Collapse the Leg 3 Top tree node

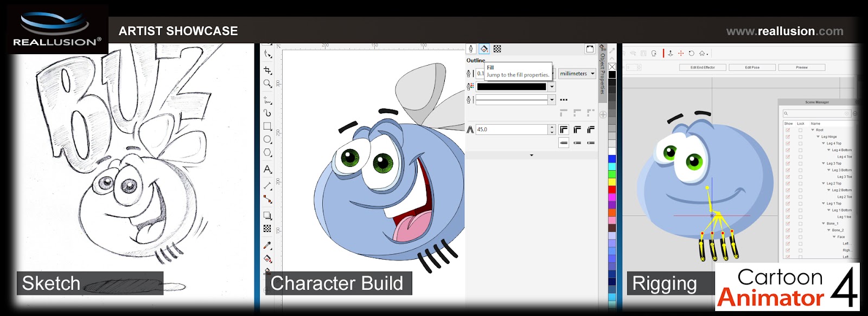coord(824,163)
